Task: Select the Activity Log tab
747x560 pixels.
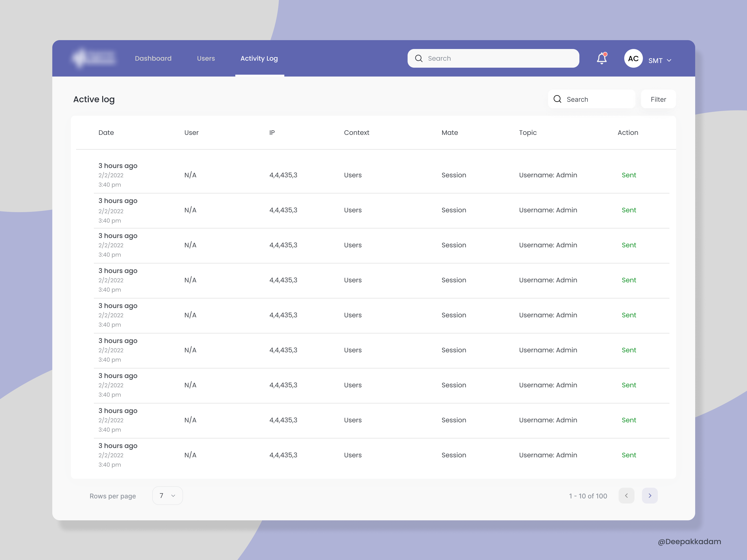Action: click(x=259, y=58)
